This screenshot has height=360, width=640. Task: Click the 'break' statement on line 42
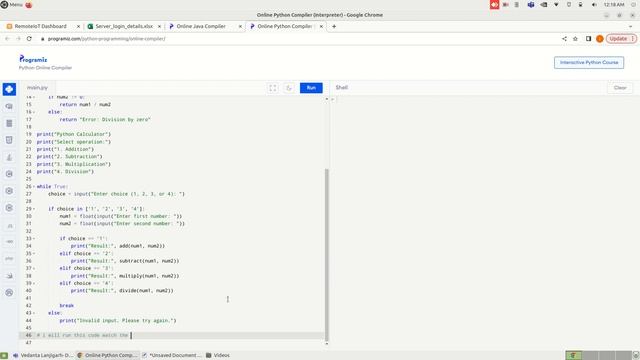point(67,306)
